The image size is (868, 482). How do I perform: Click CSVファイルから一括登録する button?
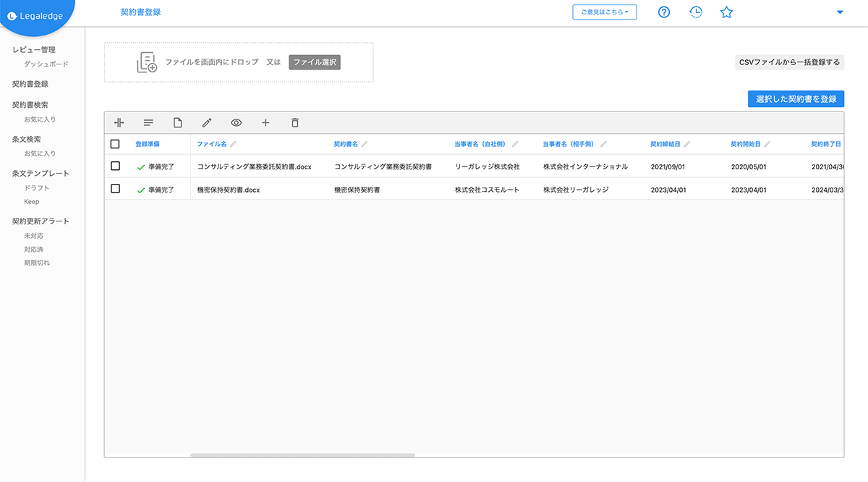point(789,62)
